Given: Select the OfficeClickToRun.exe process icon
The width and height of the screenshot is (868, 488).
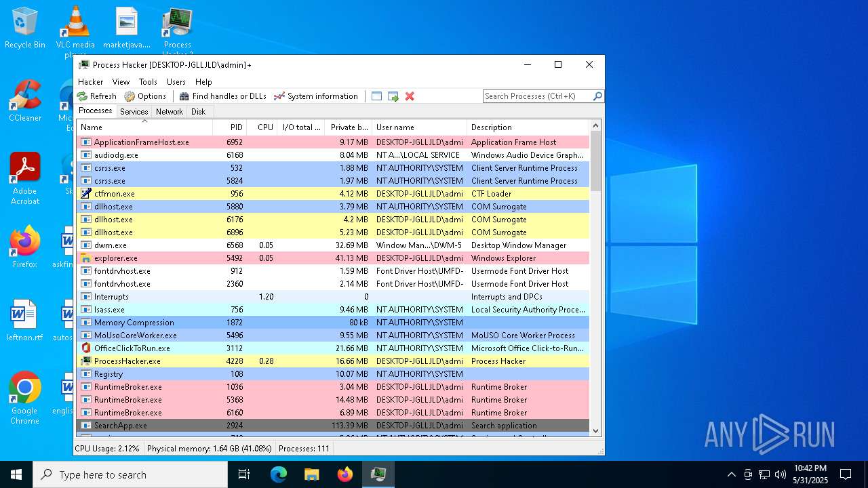Looking at the screenshot, I should click(85, 348).
